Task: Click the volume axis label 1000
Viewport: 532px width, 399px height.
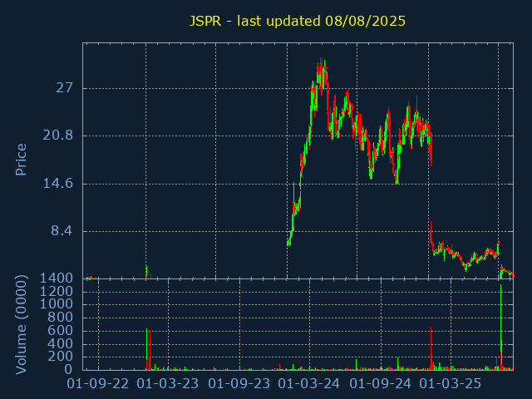Action: coord(57,304)
